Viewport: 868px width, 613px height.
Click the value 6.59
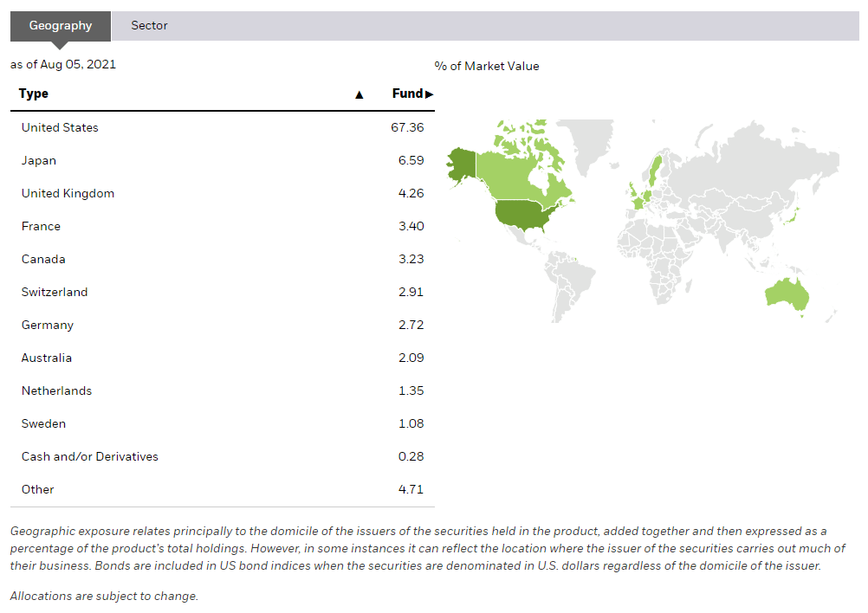pyautogui.click(x=411, y=160)
